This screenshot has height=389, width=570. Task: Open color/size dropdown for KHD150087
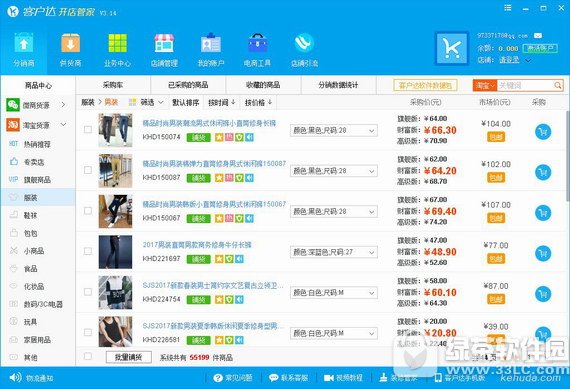click(x=334, y=171)
